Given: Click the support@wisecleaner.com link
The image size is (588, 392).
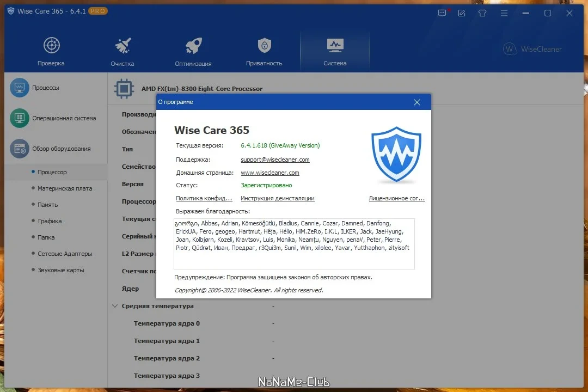Looking at the screenshot, I should coord(275,160).
